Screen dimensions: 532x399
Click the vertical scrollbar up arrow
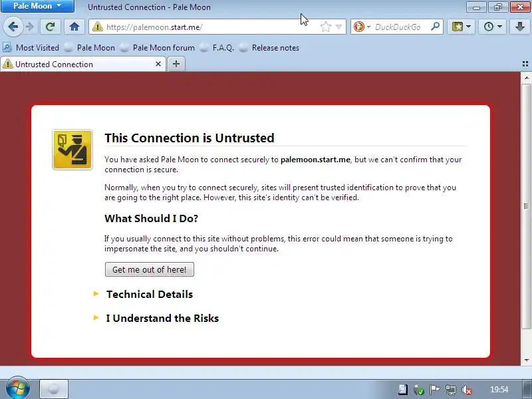coord(526,78)
